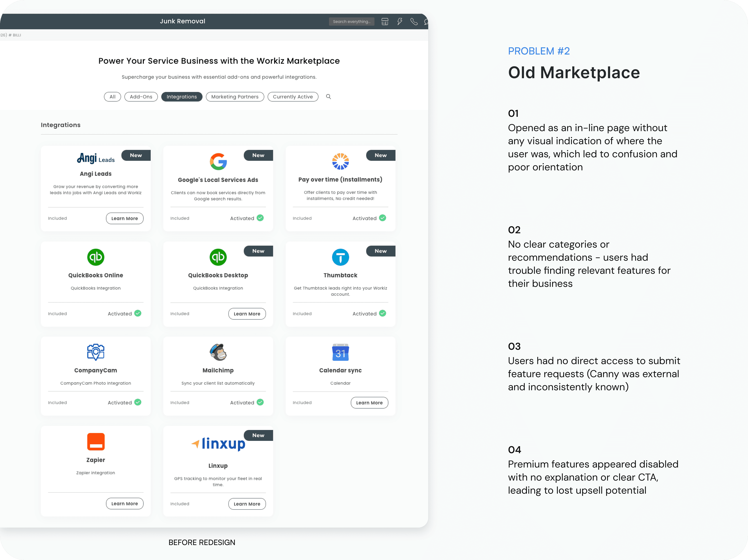Viewport: 748px width, 560px height.
Task: Select the Add-Ons filter tab
Action: tap(141, 97)
